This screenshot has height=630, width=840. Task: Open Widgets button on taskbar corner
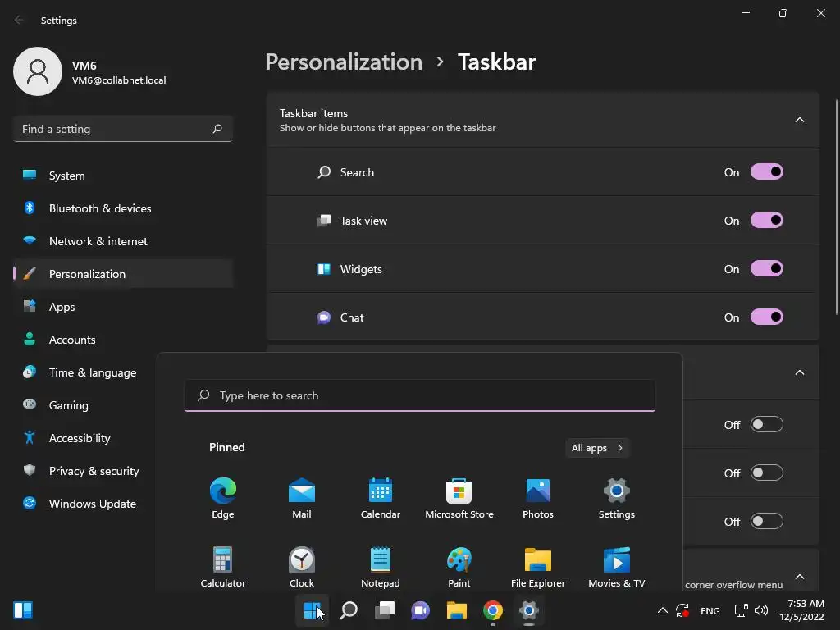[x=23, y=610]
